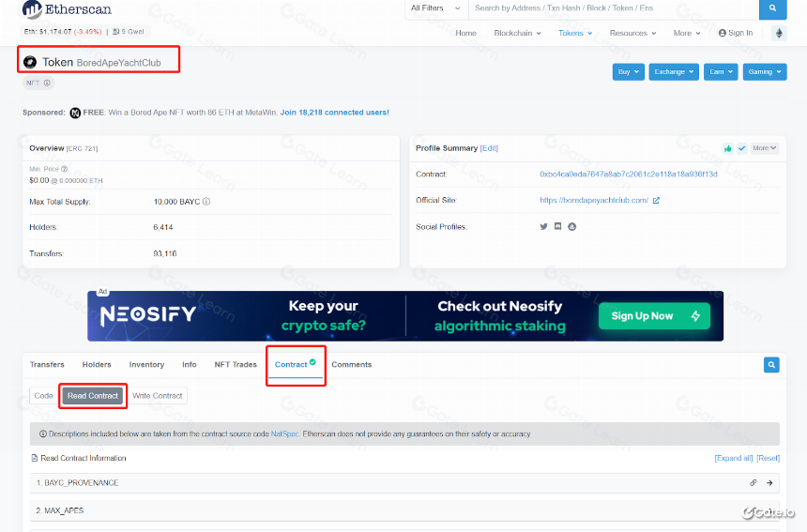This screenshot has height=532, width=807.
Task: Click the Min. Price help icon
Action: (x=65, y=169)
